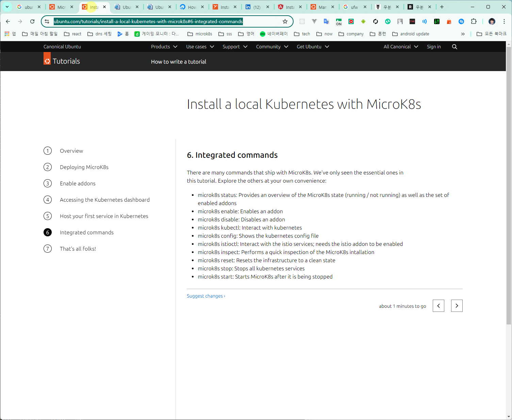
Task: Expand the Use cases menu
Action: (x=200, y=47)
